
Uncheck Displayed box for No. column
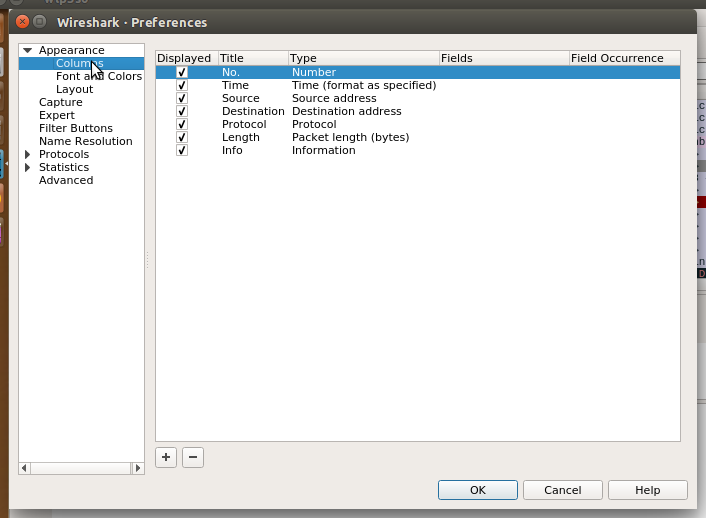[x=182, y=72]
